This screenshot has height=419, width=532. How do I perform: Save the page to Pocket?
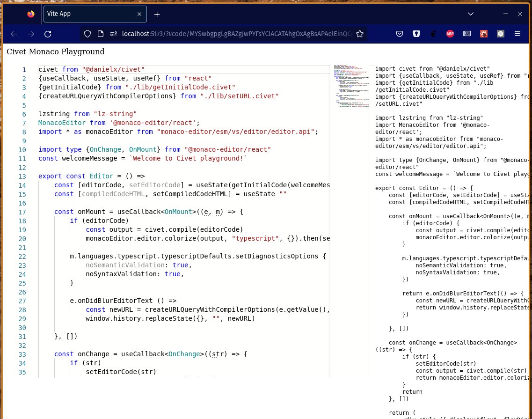pyautogui.click(x=400, y=34)
